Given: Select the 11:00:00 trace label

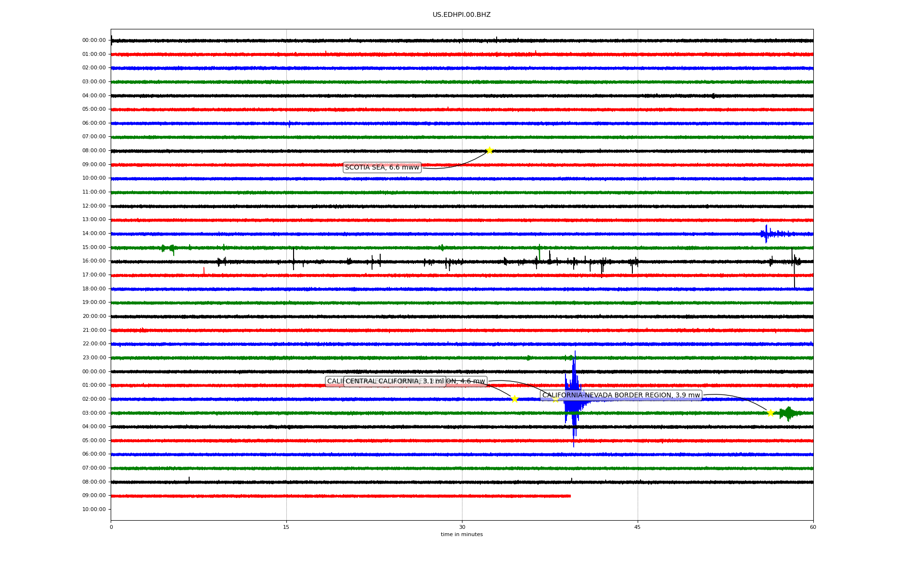Looking at the screenshot, I should point(94,192).
